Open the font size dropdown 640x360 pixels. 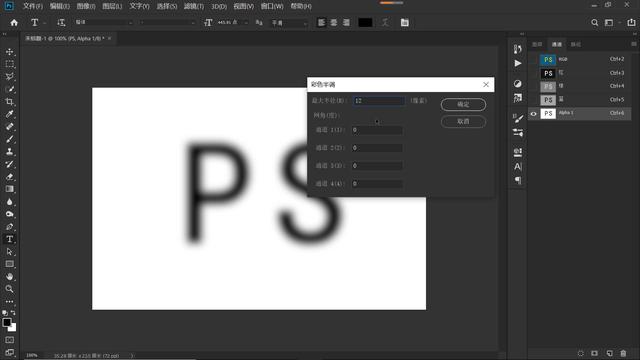(246, 23)
